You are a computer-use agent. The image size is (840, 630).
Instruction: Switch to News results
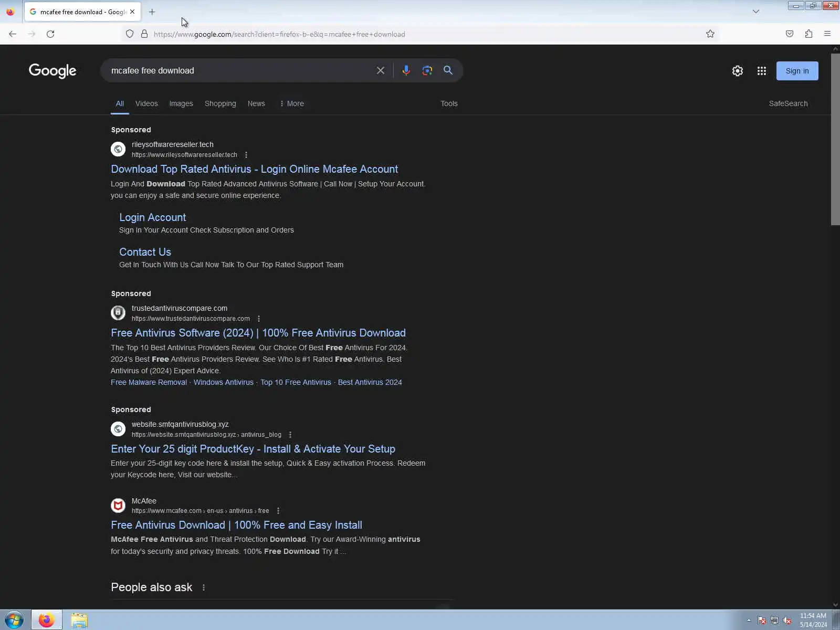(256, 103)
